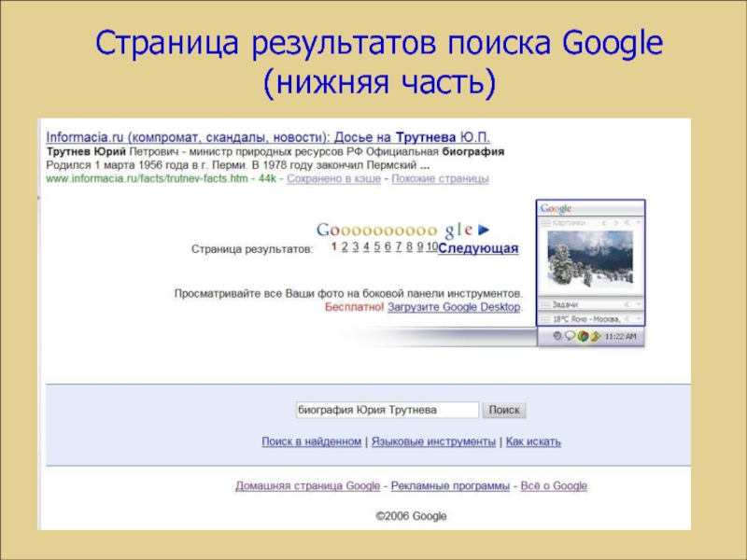Go to results page 7
Image resolution: width=747 pixels, height=560 pixels.
click(x=399, y=246)
